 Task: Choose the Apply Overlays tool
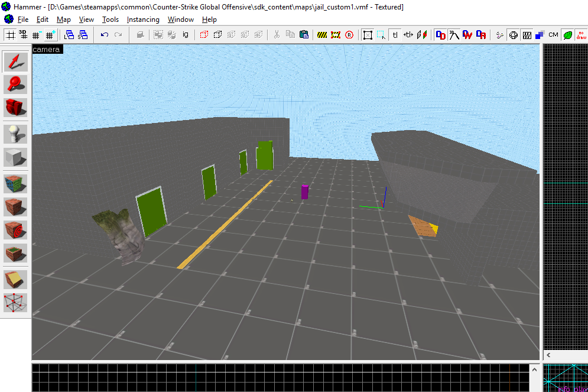[15, 252]
